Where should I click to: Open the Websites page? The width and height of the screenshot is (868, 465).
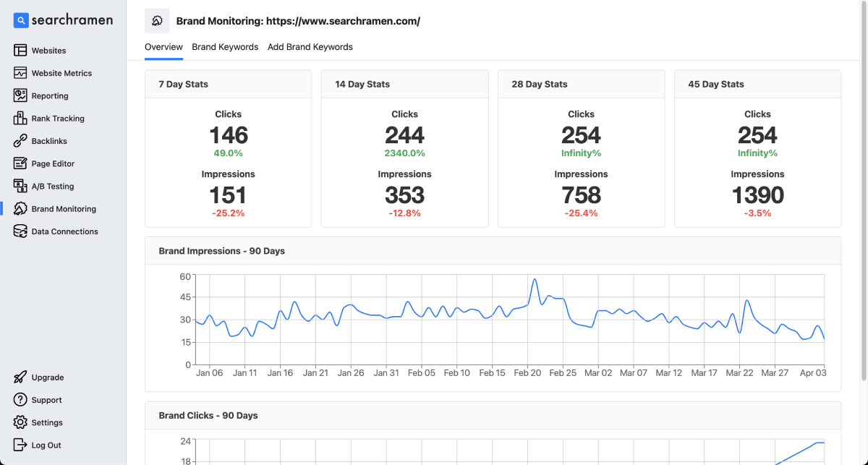coord(49,51)
